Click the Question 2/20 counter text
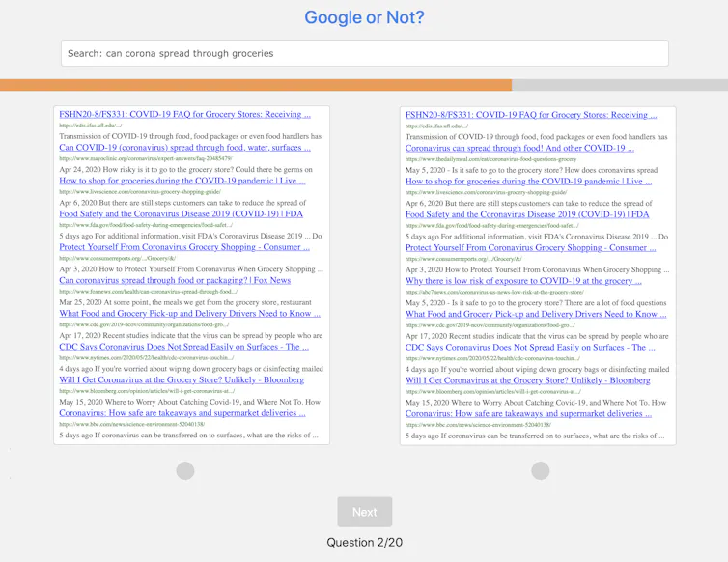728x562 pixels. [364, 542]
